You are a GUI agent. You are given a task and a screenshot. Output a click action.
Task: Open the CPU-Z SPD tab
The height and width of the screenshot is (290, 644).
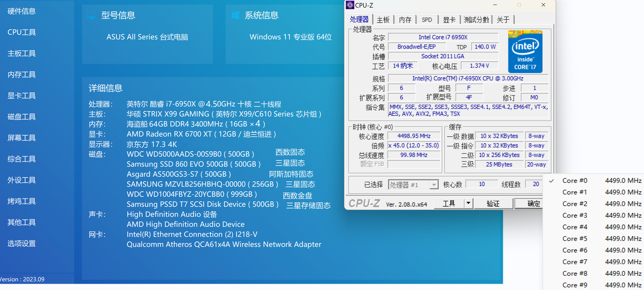(x=427, y=20)
